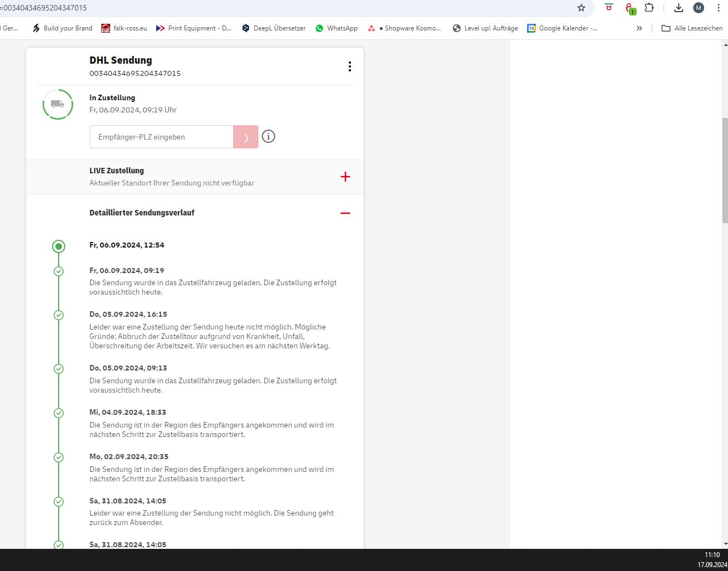Click the Aktueller Standort nicht verfügbar text
The image size is (728, 571).
[x=172, y=183]
